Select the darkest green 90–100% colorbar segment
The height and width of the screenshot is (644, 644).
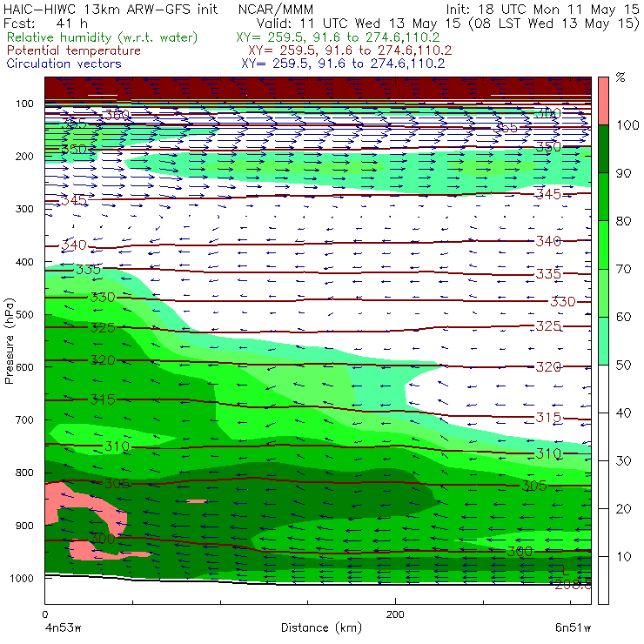tap(603, 149)
